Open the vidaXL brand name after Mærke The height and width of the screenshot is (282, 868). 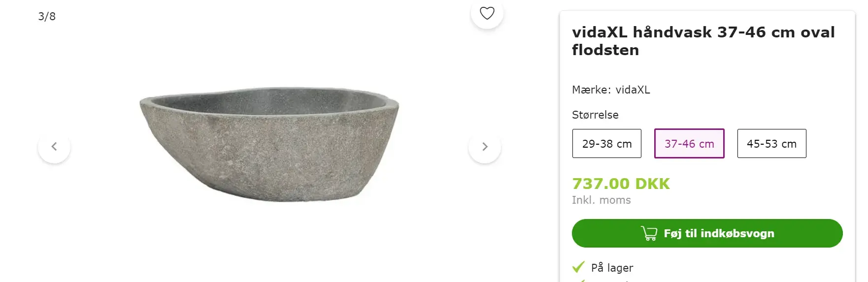pos(633,90)
